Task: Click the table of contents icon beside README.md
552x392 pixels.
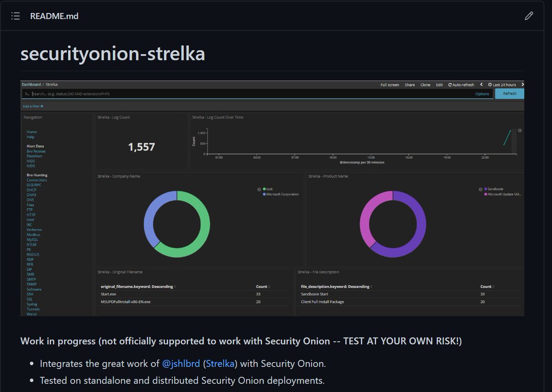Action: [15, 15]
